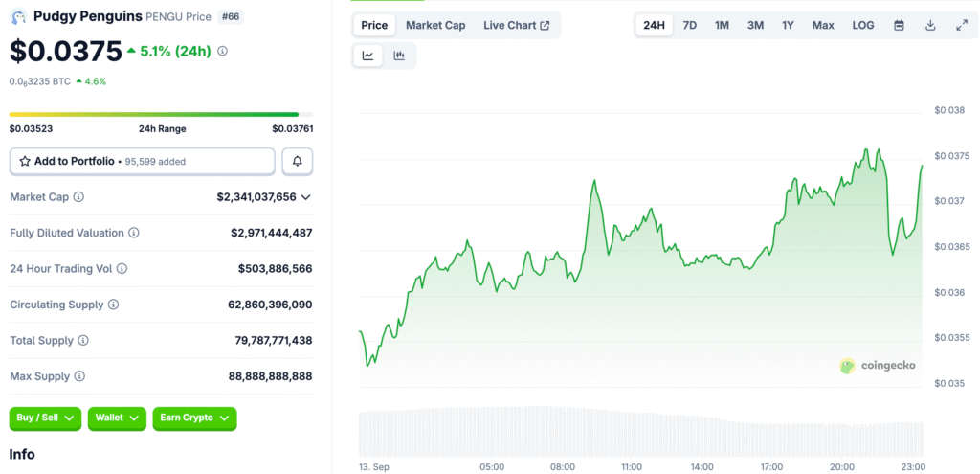
Task: Open the calendar date range picker
Action: click(899, 26)
